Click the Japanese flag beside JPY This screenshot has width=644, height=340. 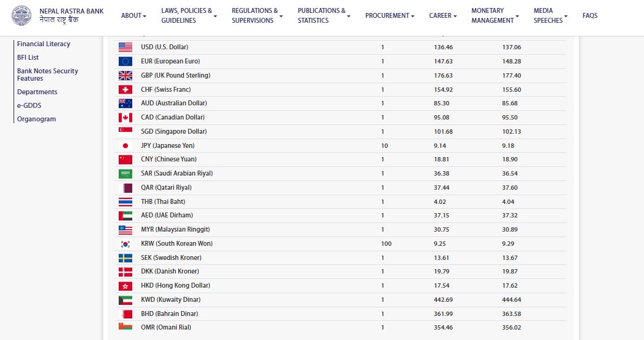pyautogui.click(x=125, y=145)
